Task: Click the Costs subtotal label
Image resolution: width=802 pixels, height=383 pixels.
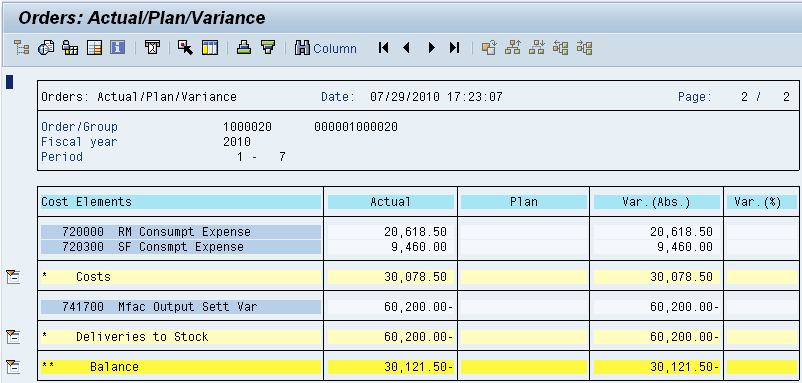Action: (x=93, y=277)
